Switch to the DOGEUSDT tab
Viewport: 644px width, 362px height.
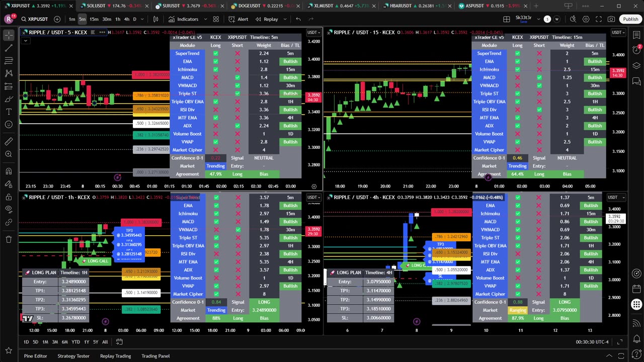(x=265, y=6)
